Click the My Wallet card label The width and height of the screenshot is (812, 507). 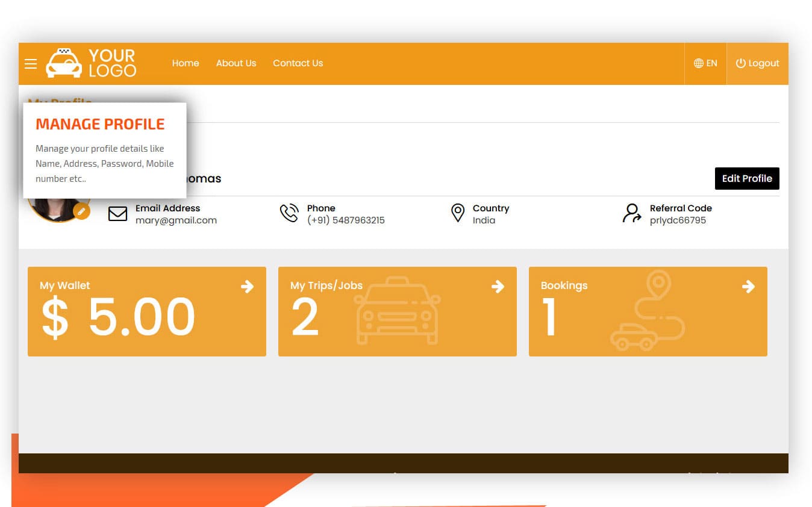point(65,285)
